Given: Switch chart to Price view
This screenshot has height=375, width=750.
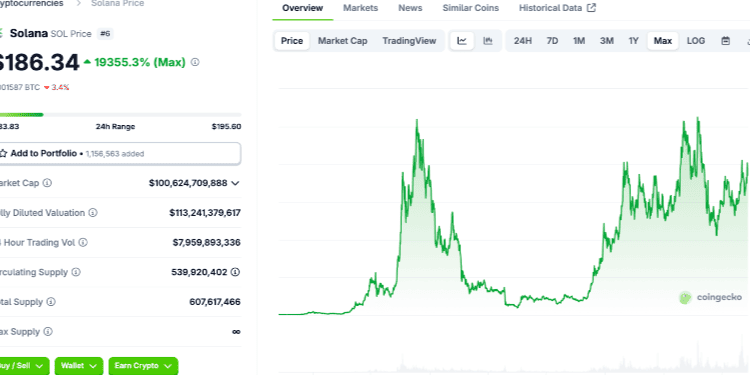Looking at the screenshot, I should [x=292, y=41].
